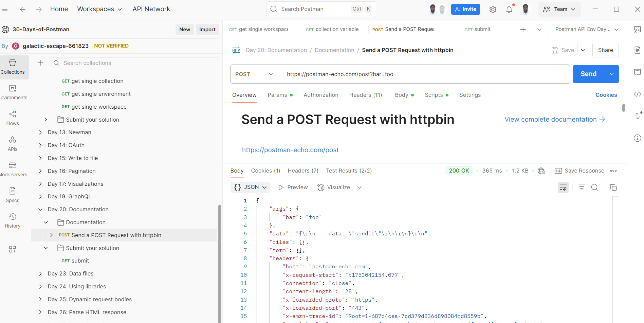644x323 pixels.
Task: Open Workspaces dropdown menu
Action: [99, 9]
